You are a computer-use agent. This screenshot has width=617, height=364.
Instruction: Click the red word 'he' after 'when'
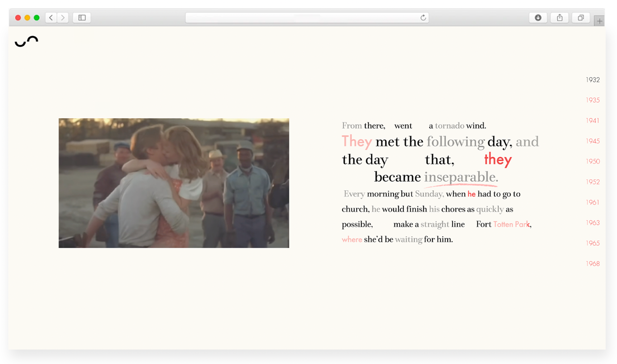point(471,194)
